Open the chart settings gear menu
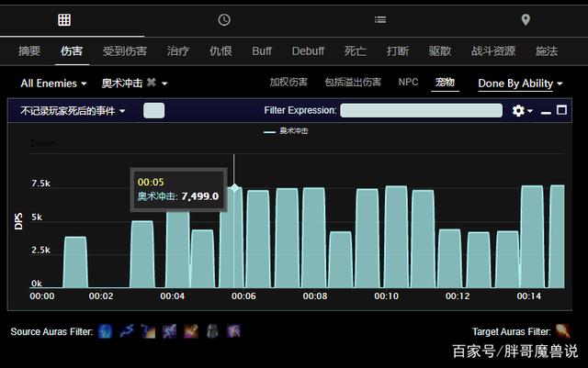The width and height of the screenshot is (588, 368). click(x=519, y=110)
